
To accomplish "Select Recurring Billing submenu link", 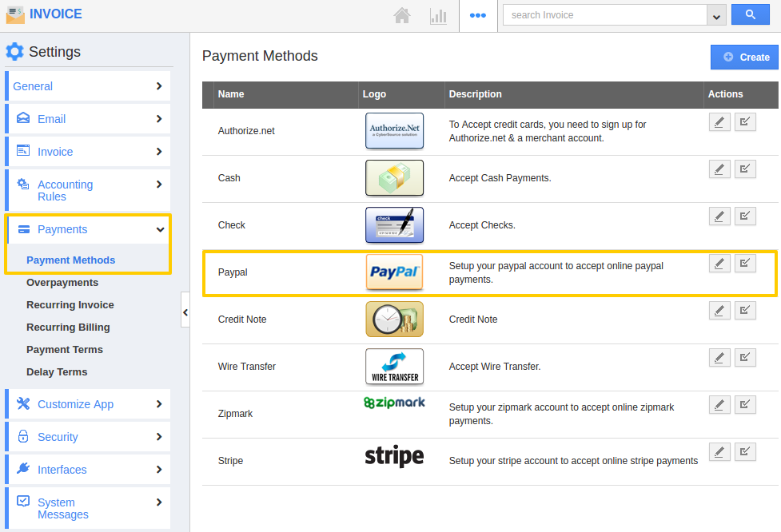I will 68,328.
